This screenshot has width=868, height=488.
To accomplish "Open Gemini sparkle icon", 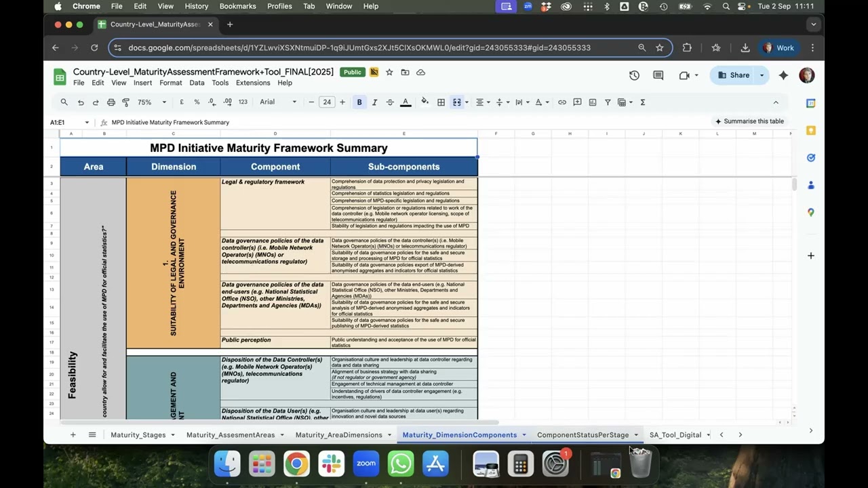I will [x=783, y=75].
